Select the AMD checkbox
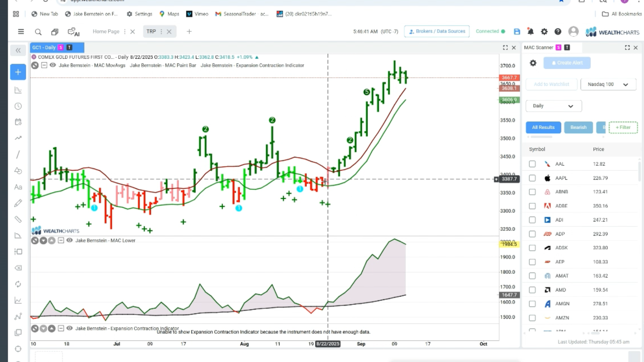 [532, 290]
